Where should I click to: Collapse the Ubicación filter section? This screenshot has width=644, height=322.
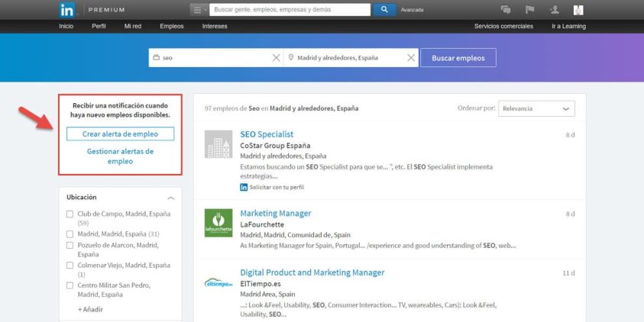(x=171, y=198)
